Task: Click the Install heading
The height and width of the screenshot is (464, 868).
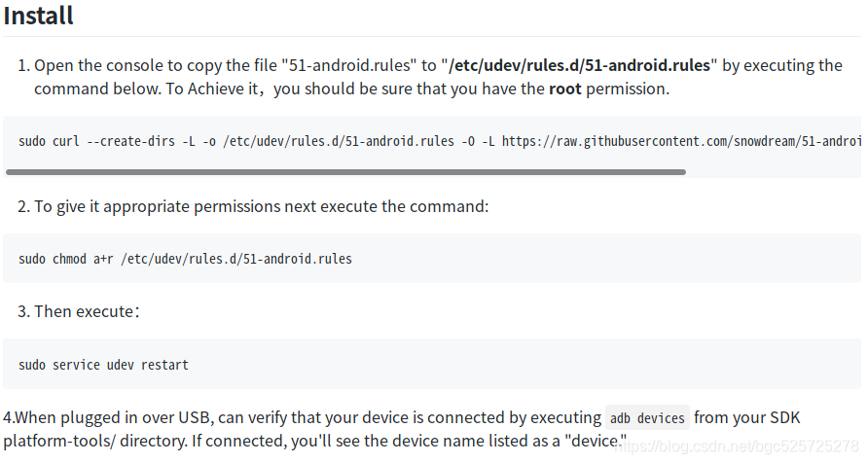Action: (39, 17)
